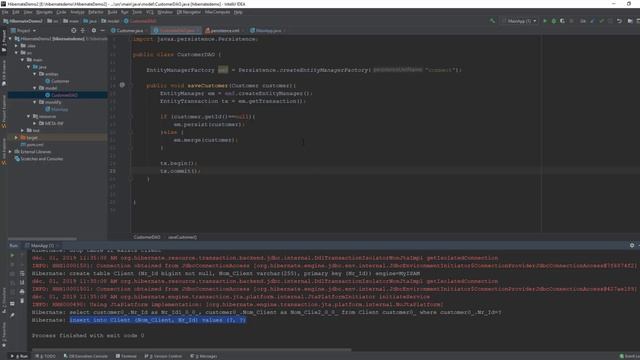Expand the META-INF folder arrow

pos(35,123)
